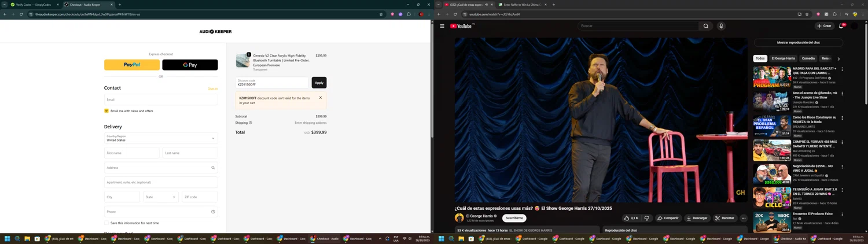Select the Comedia filter chip
This screenshot has width=868, height=244.
tap(808, 58)
